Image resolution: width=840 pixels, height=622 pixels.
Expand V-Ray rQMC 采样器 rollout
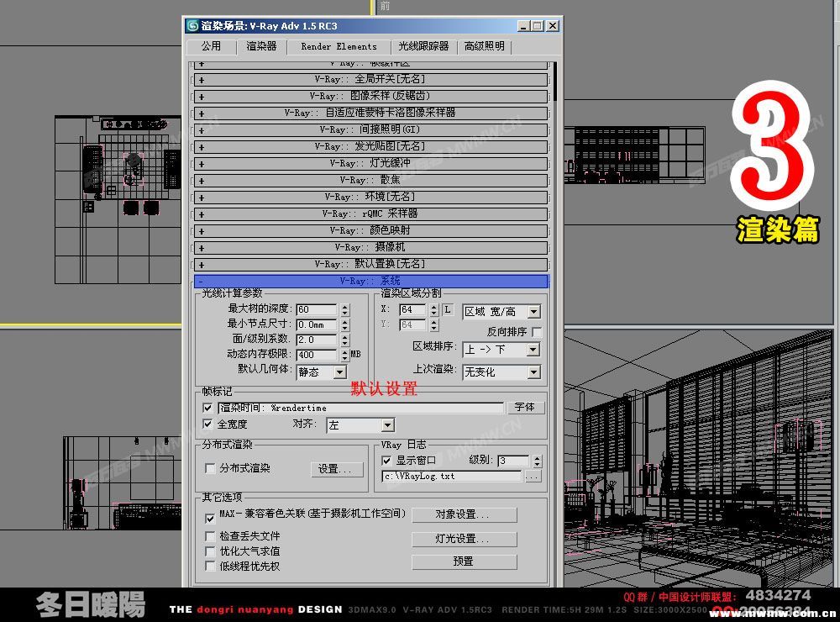coord(370,214)
